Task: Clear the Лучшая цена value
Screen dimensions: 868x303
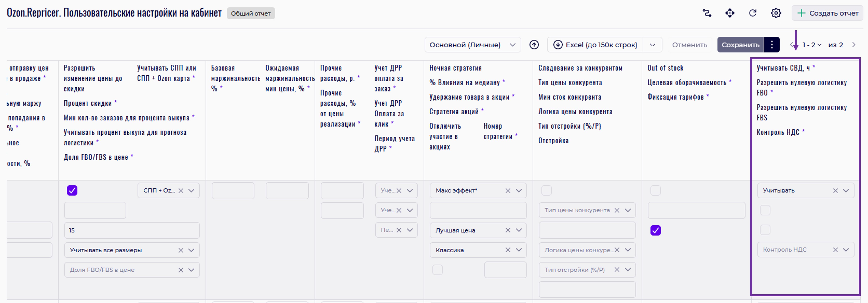Action: tap(508, 230)
